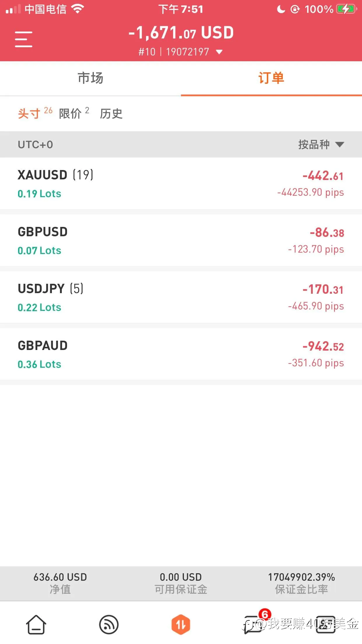The height and width of the screenshot is (644, 362).
Task: Open the GBPAUD position row
Action: pos(181,354)
